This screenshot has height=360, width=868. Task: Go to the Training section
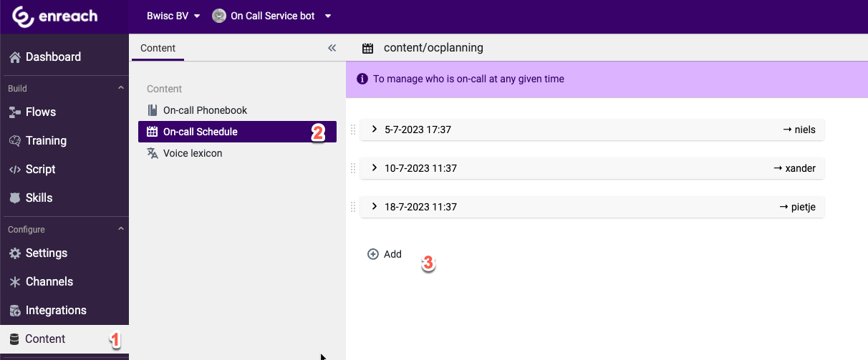click(45, 140)
